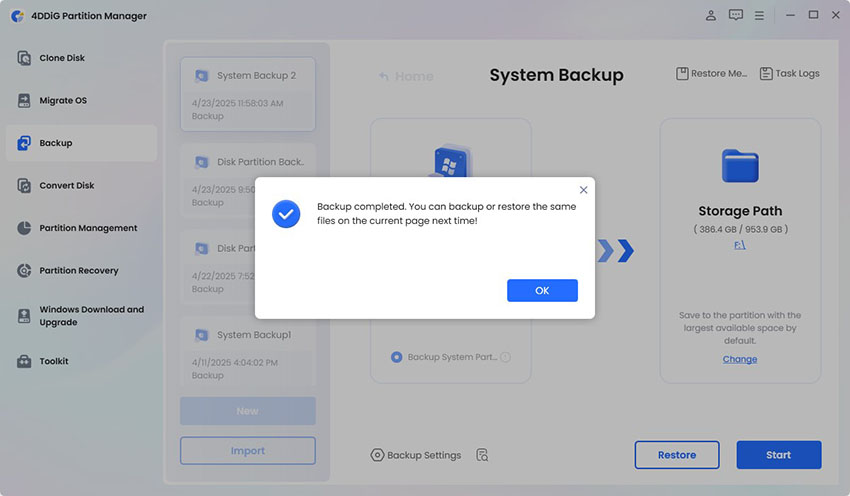Viewport: 850px width, 496px height.
Task: Click the New backup task button
Action: (x=248, y=411)
